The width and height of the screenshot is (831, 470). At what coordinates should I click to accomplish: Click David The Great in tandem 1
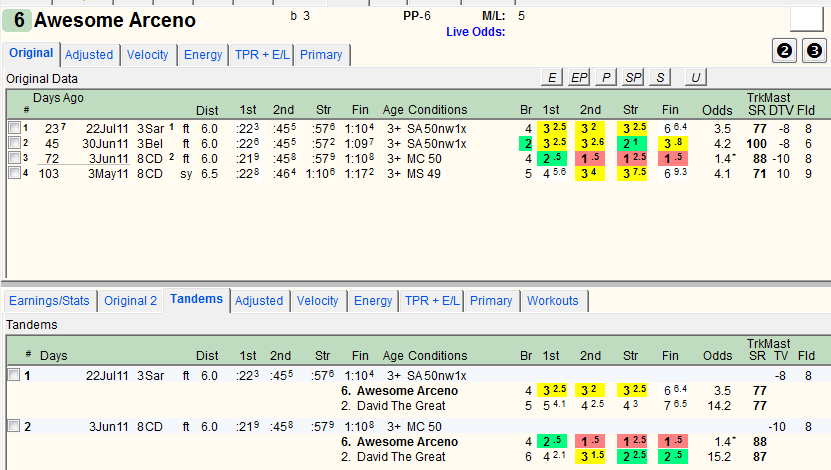(401, 405)
